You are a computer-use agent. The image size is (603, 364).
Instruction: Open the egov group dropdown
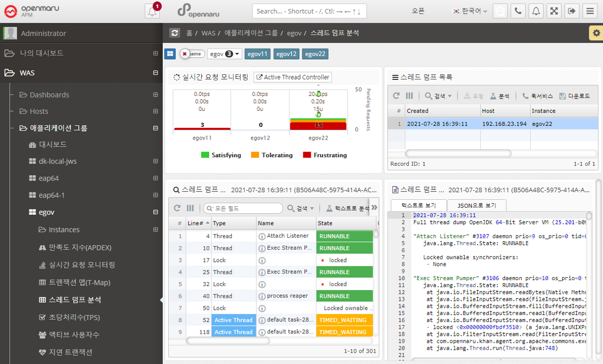tap(224, 54)
